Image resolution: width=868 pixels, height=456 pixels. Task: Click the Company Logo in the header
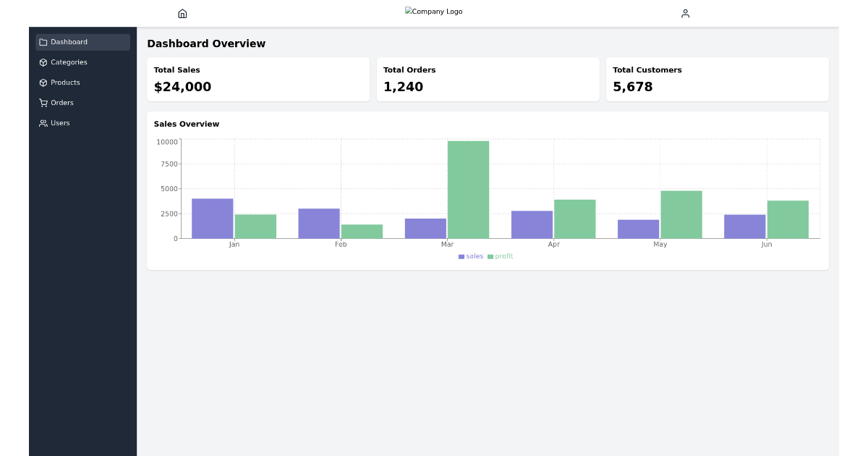[x=434, y=11]
